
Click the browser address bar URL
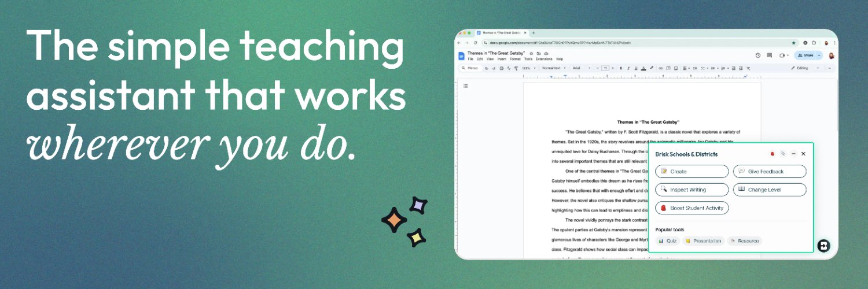[560, 43]
